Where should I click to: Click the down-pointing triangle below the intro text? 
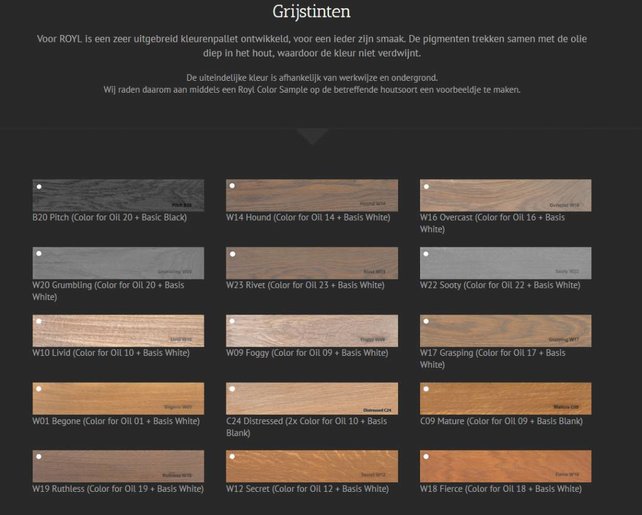tap(312, 137)
